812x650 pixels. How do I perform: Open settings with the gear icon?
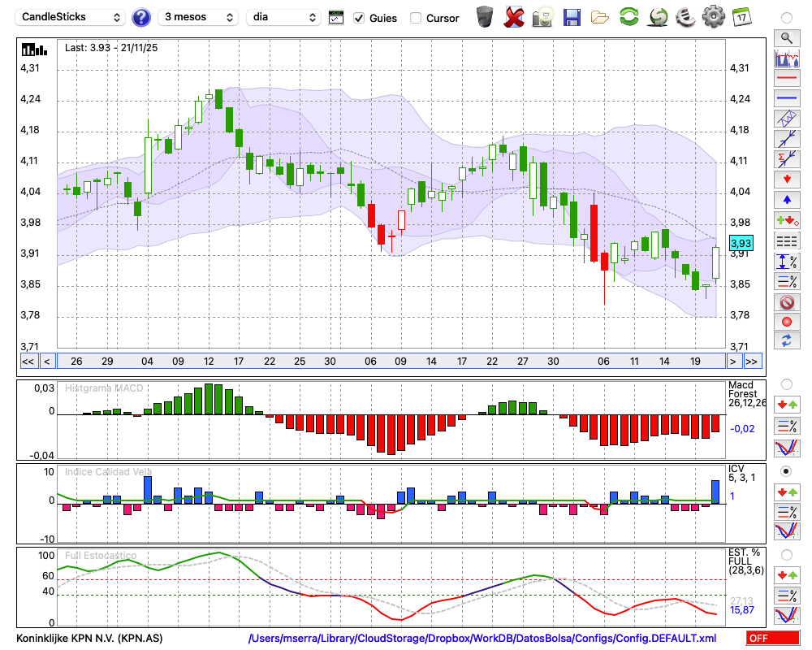714,17
